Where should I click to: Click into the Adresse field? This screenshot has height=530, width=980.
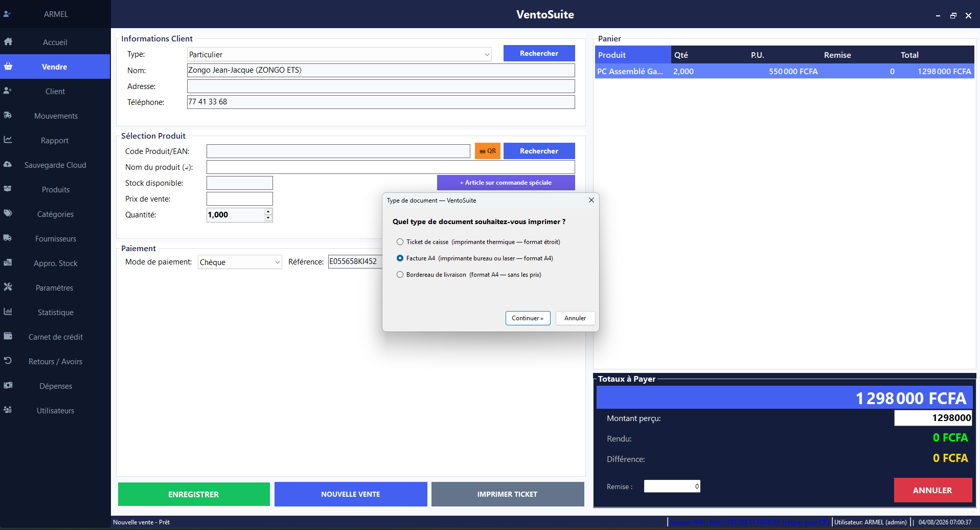(x=381, y=86)
